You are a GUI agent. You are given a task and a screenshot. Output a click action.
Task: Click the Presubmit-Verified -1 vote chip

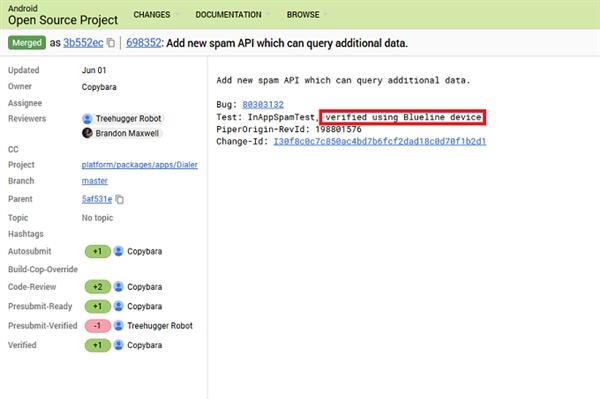point(98,326)
